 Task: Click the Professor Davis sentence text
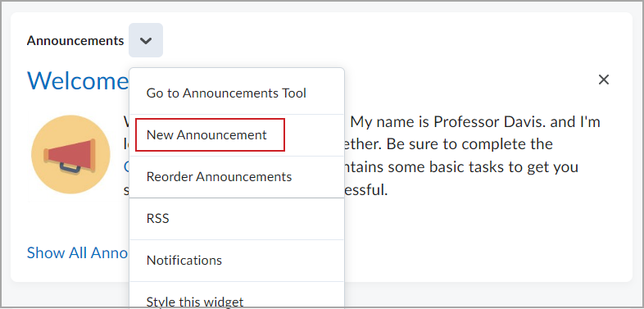[475, 122]
